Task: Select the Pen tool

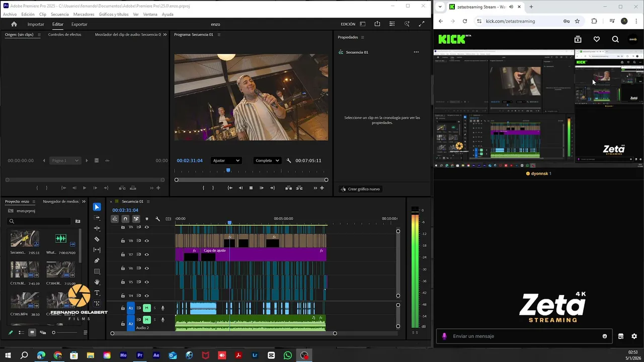Action: (97, 260)
